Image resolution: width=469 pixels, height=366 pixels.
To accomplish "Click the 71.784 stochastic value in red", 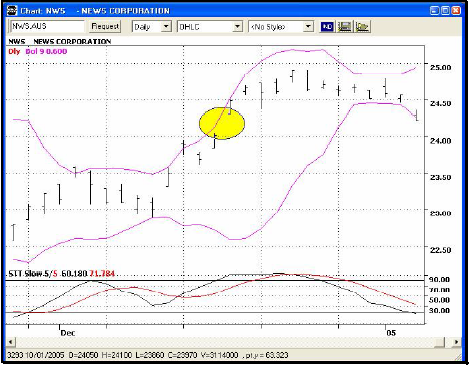I will click(x=102, y=274).
